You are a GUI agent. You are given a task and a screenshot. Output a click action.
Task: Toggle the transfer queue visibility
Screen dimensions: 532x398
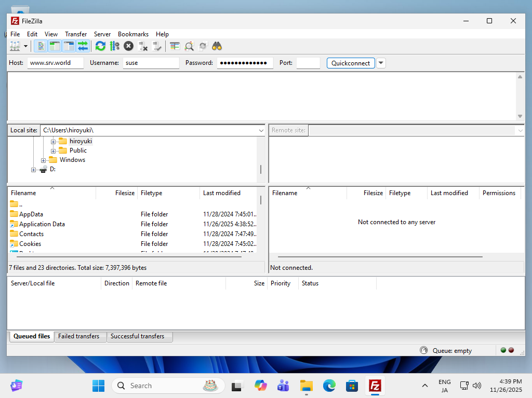point(83,46)
